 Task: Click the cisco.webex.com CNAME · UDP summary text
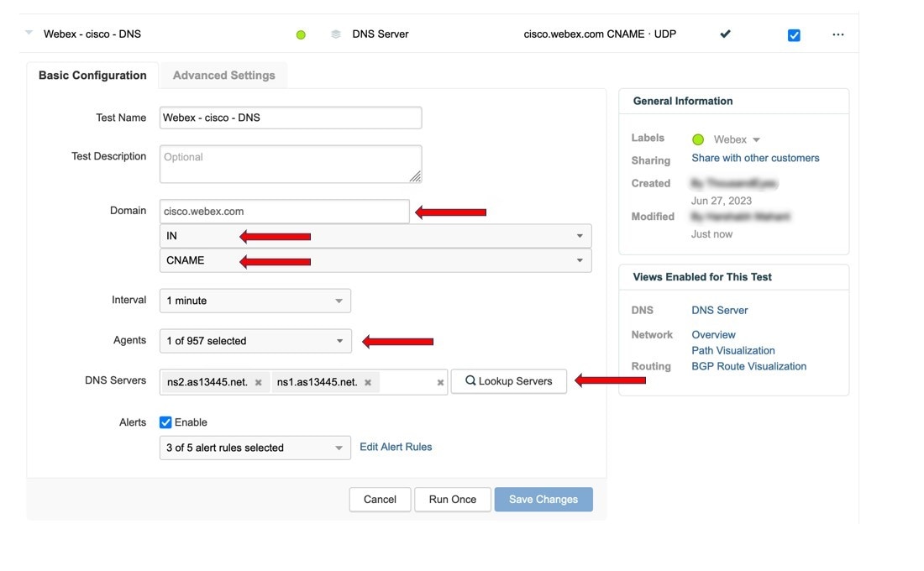600,34
